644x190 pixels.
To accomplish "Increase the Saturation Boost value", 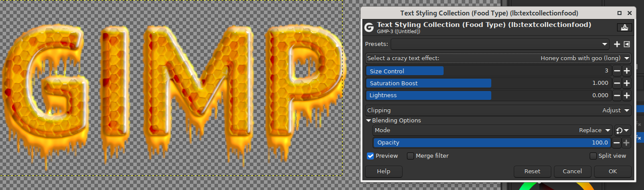I will 626,83.
